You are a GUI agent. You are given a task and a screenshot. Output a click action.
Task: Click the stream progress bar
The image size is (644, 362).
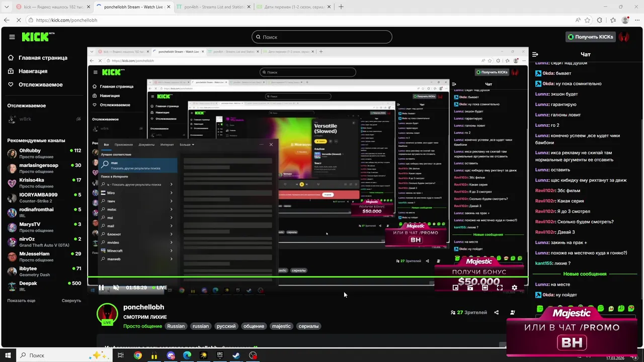coord(308,277)
